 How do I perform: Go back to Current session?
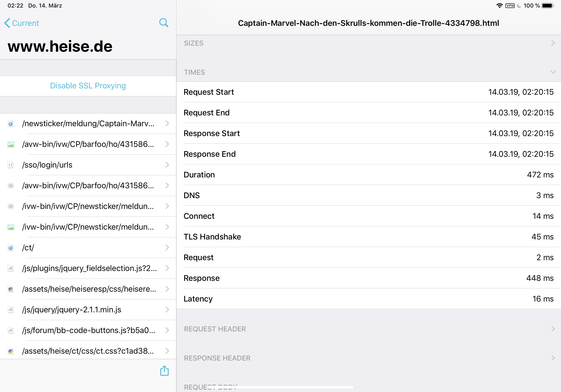25,23
